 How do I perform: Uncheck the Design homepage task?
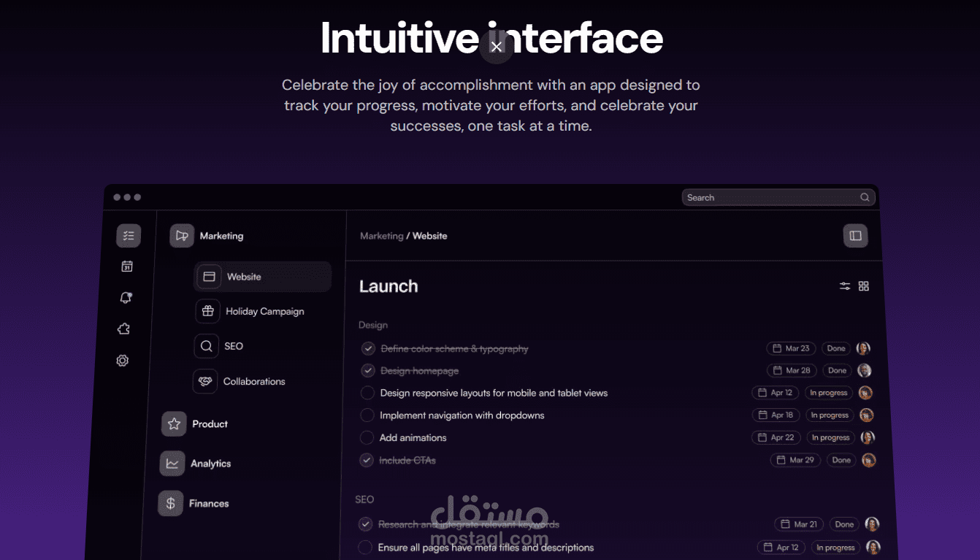coord(368,371)
